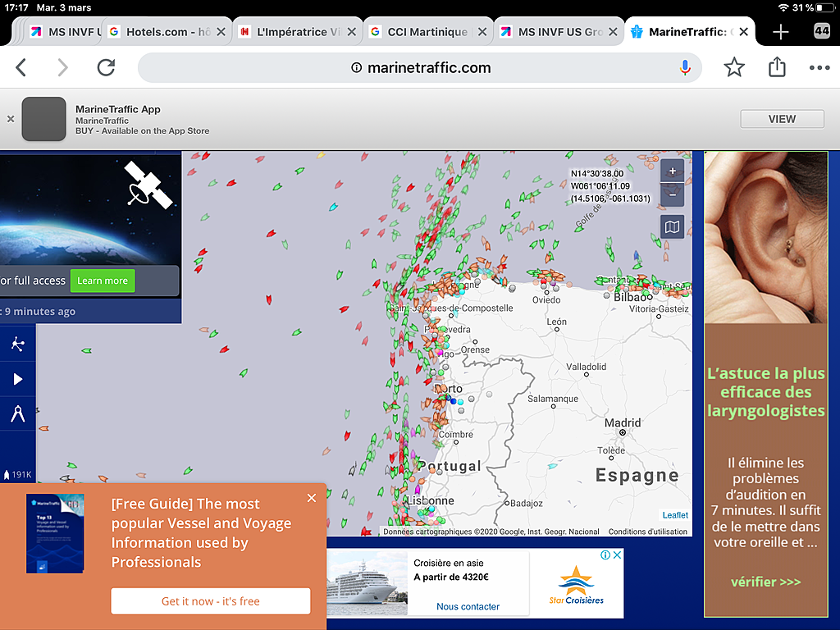Tap the León city label
Image resolution: width=840 pixels, height=630 pixels.
point(557,322)
